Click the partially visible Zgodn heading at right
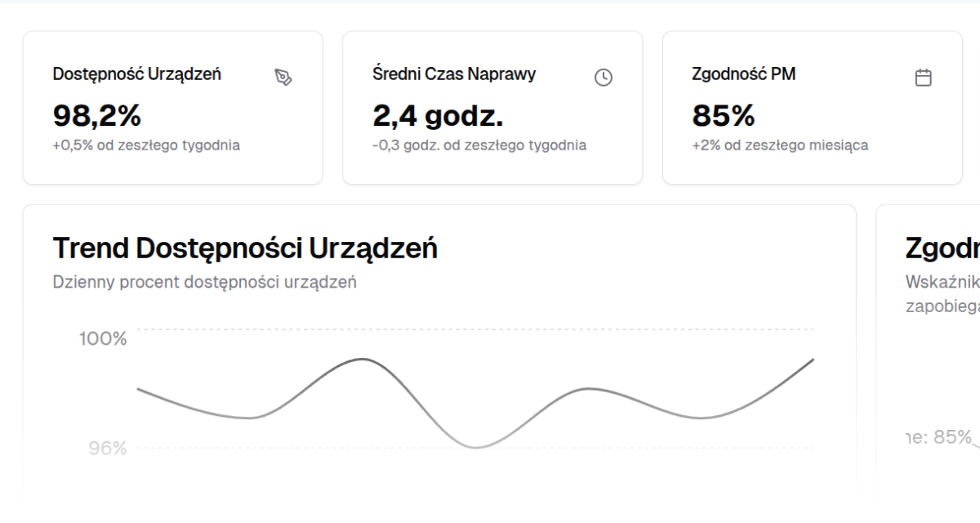Viewport: 980px width, 523px height. point(942,248)
